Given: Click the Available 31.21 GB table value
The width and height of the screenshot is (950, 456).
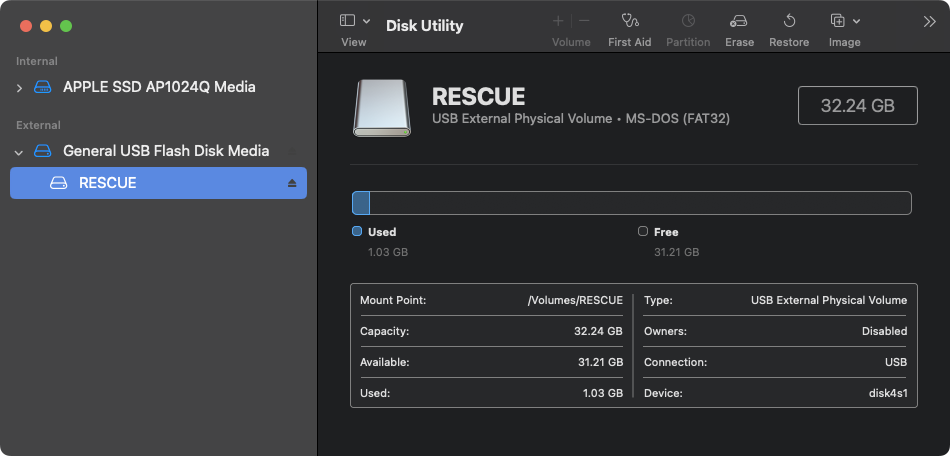Looking at the screenshot, I should 600,362.
